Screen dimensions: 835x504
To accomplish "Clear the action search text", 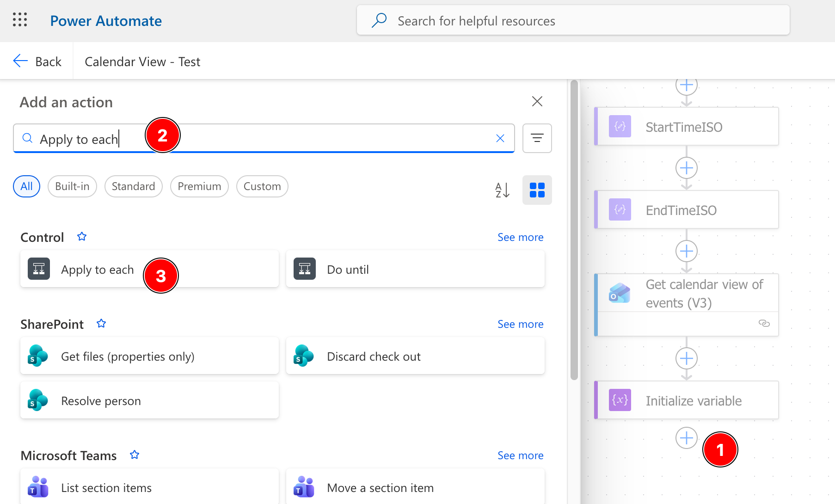I will (x=500, y=138).
